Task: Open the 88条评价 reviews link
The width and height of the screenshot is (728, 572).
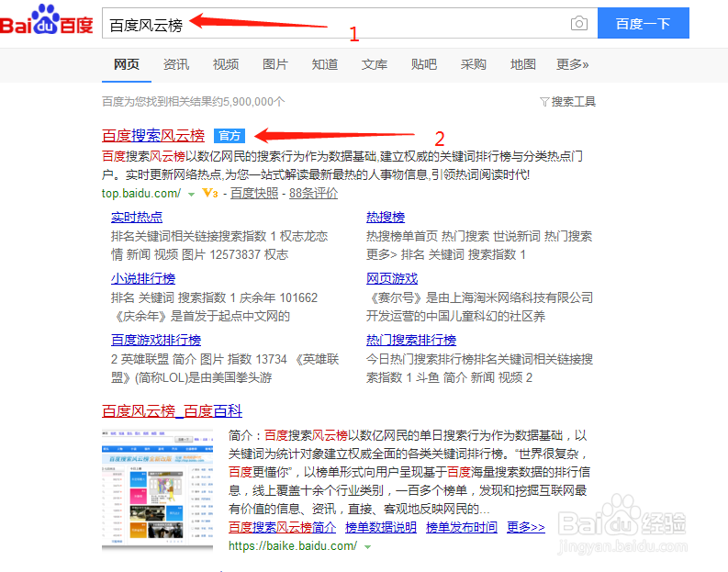Action: [313, 193]
